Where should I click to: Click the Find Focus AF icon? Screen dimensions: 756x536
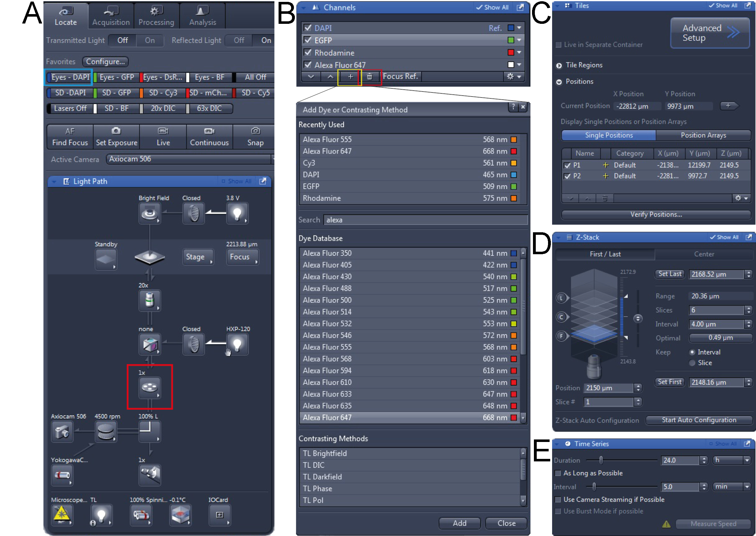[70, 131]
